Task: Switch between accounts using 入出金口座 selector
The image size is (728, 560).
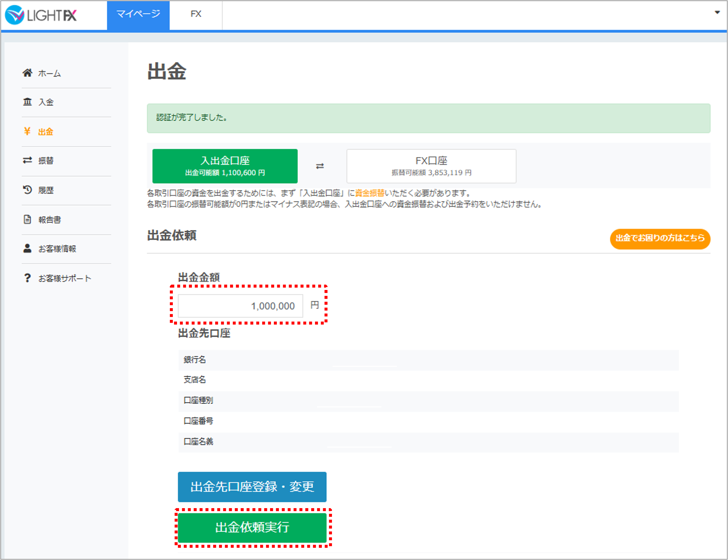Action: pos(225,166)
